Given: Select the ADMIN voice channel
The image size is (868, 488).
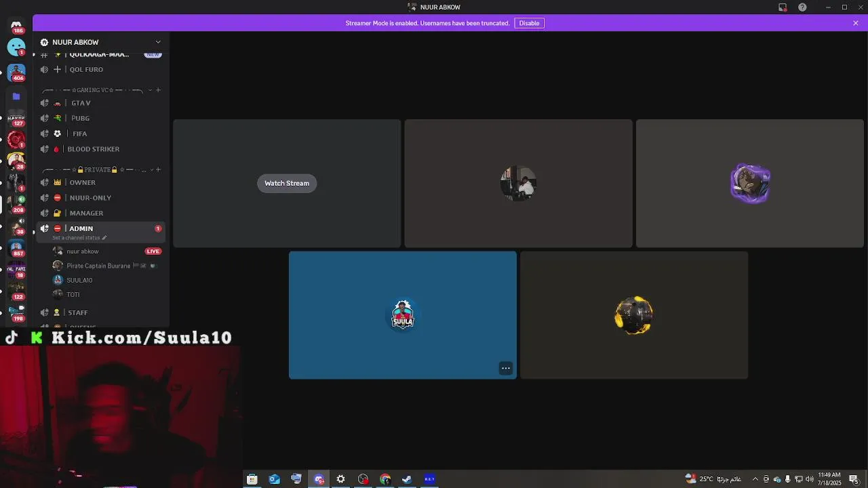Looking at the screenshot, I should 100,232.
